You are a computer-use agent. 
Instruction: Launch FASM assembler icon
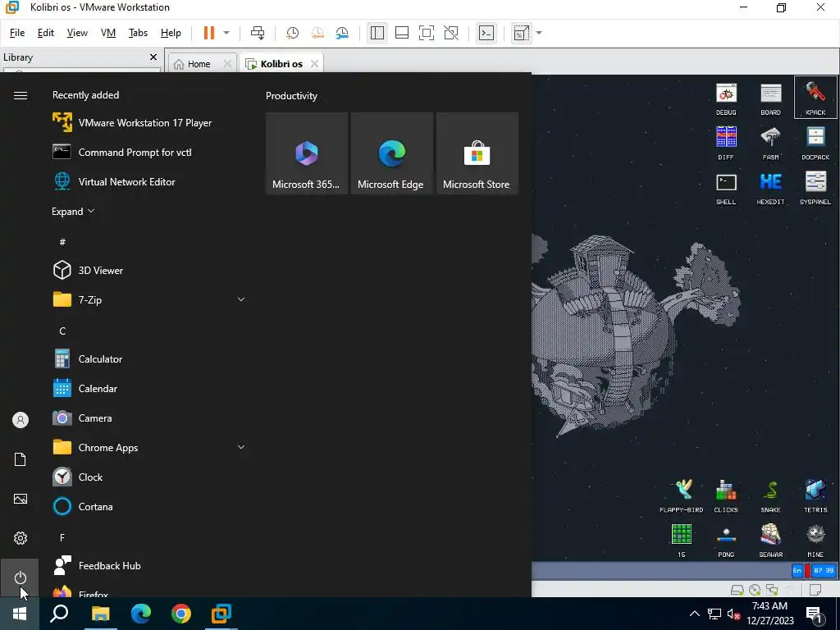[x=770, y=143]
